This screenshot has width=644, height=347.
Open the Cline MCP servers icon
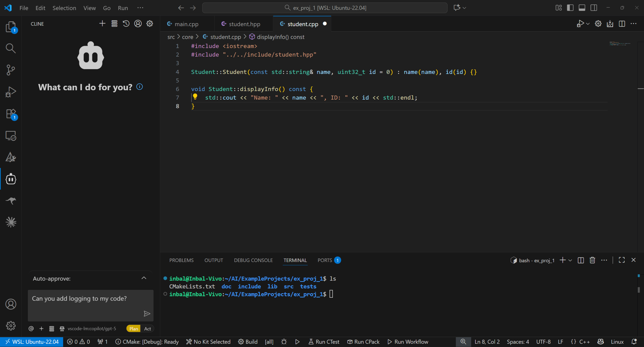pyautogui.click(x=114, y=24)
